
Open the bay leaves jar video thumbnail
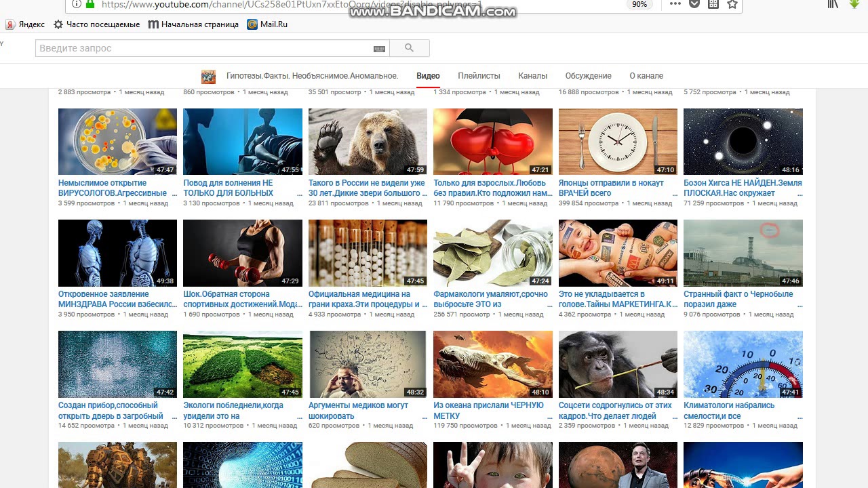(x=493, y=253)
